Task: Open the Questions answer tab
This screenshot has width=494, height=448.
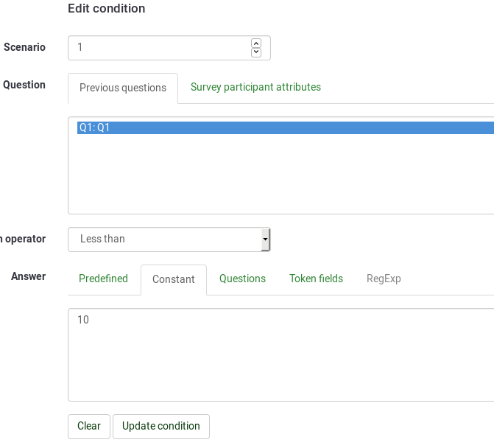Action: 242,279
